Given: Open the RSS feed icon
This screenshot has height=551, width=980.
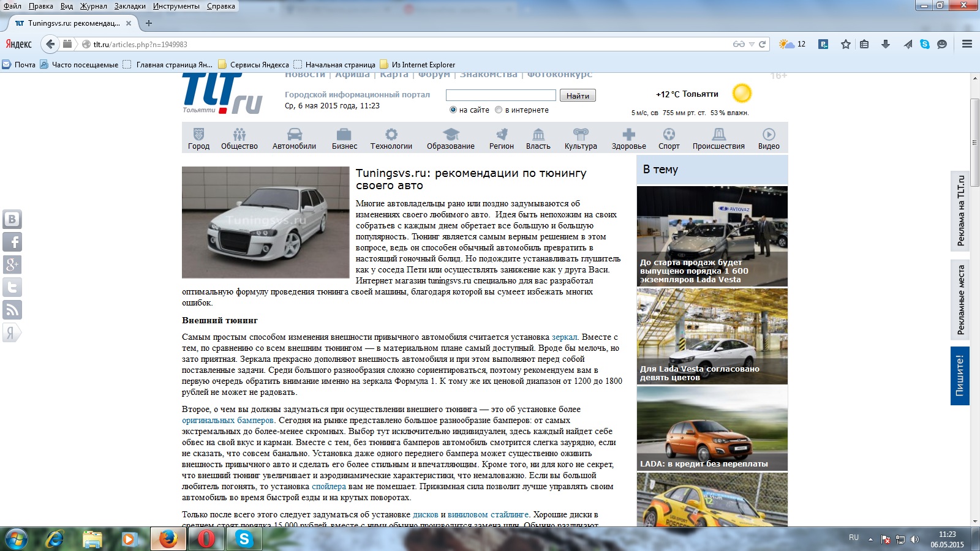Looking at the screenshot, I should (x=12, y=310).
